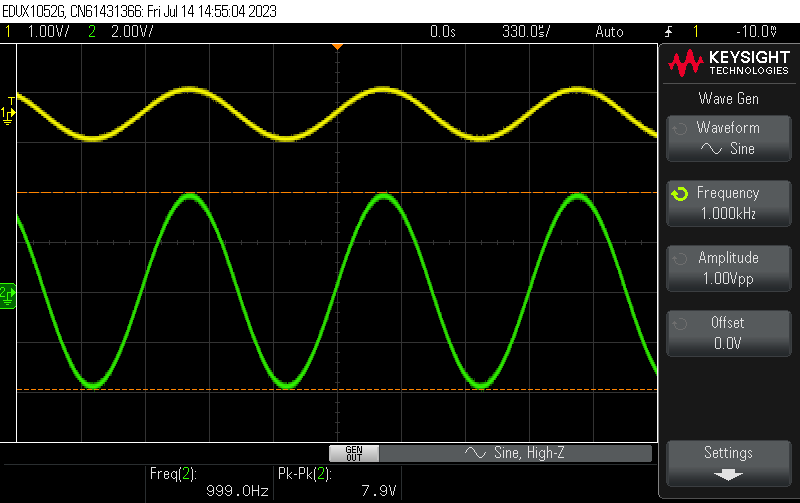Image resolution: width=800 pixels, height=503 pixels.
Task: Click the Auto trigger mode label
Action: point(609,32)
